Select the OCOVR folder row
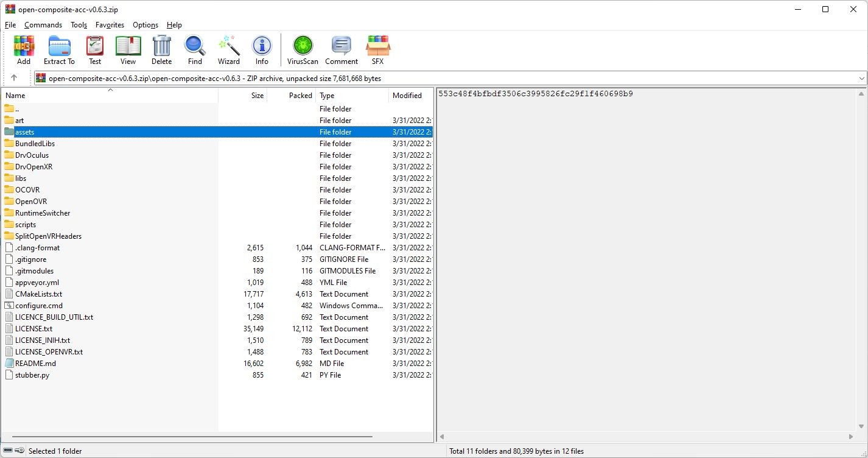Screen dimensions: 868x458 click(x=217, y=190)
